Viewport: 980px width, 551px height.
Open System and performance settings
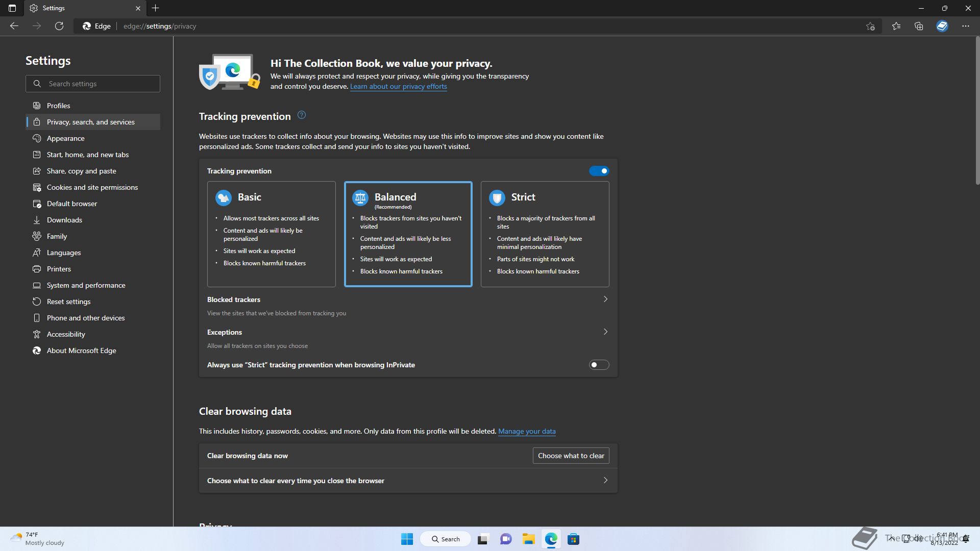tap(93, 285)
